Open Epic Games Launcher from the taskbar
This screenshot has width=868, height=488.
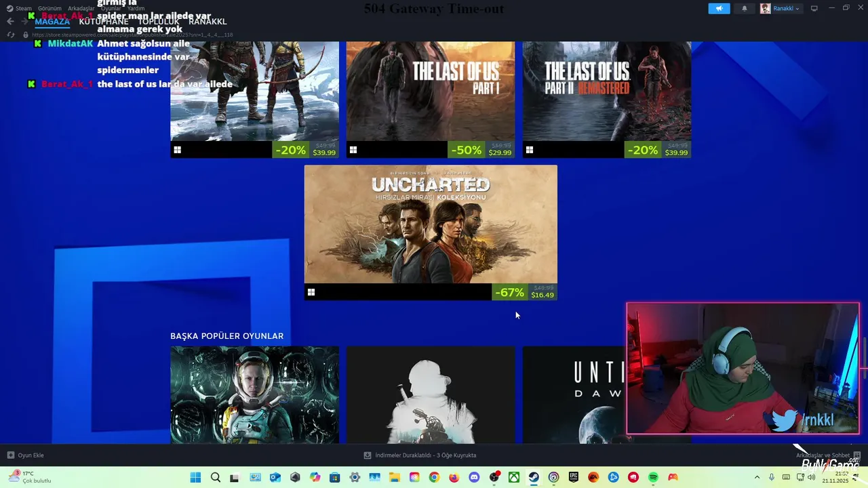pyautogui.click(x=574, y=477)
